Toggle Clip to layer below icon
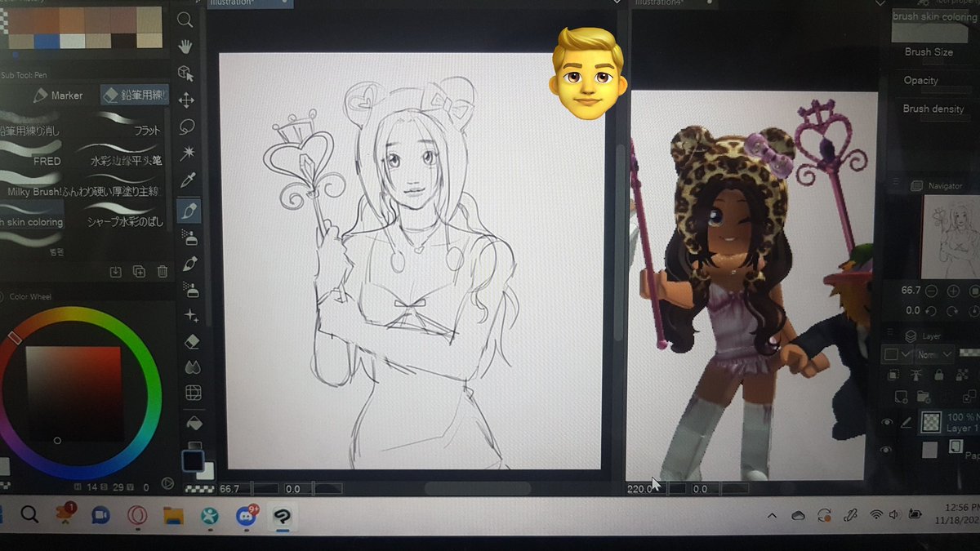 893,375
